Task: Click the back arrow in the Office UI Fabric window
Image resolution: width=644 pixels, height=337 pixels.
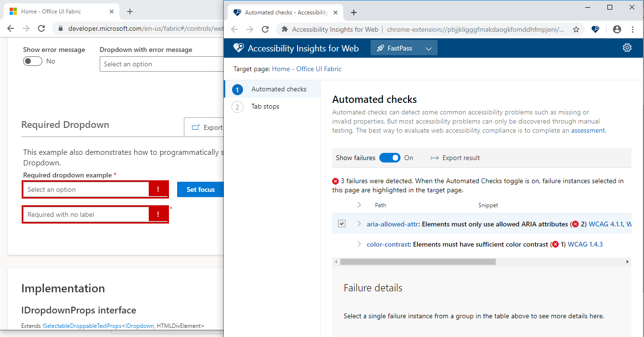Action: point(11,28)
